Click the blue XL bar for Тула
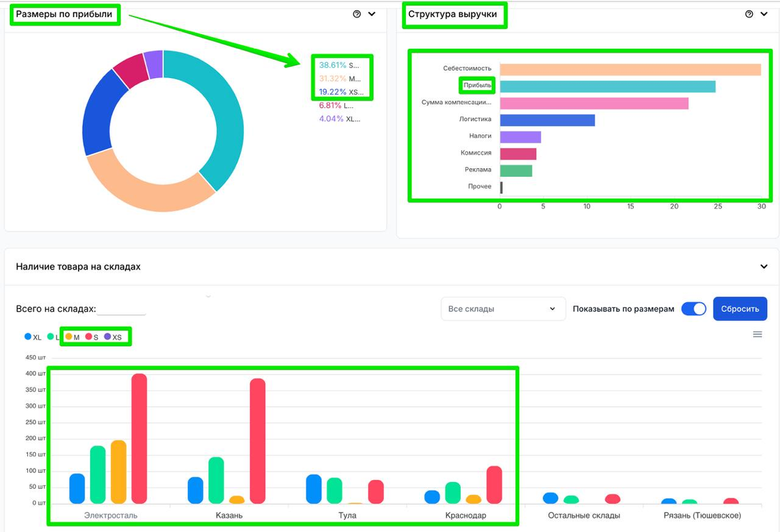 (314, 489)
